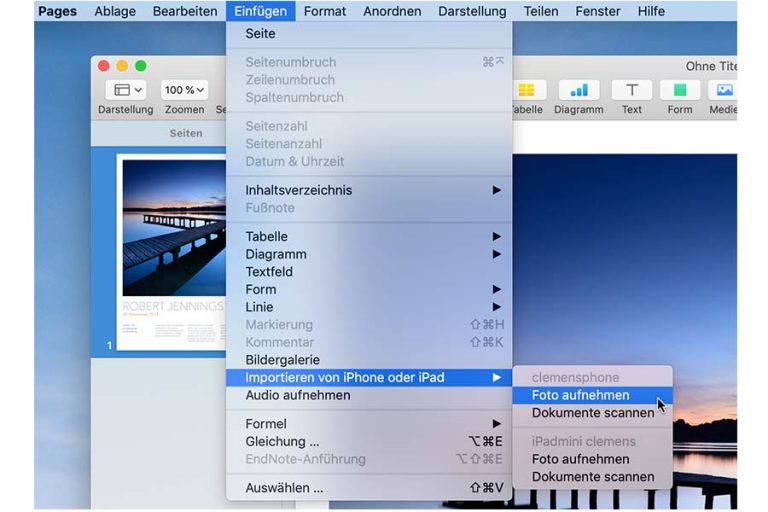This screenshot has height=512, width=768.
Task: Click the Text toolbar icon
Action: point(632,90)
